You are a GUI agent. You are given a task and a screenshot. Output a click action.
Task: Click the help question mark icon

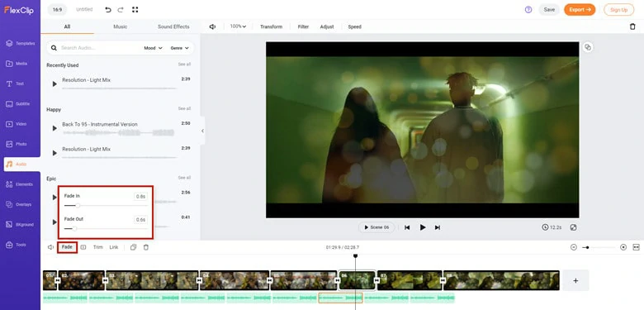[528, 9]
